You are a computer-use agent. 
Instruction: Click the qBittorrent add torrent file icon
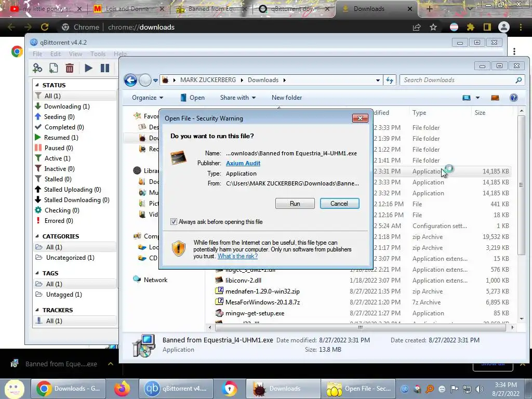(x=54, y=68)
